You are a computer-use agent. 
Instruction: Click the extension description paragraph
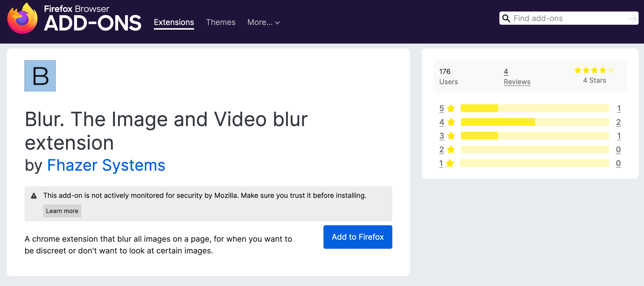coord(158,245)
